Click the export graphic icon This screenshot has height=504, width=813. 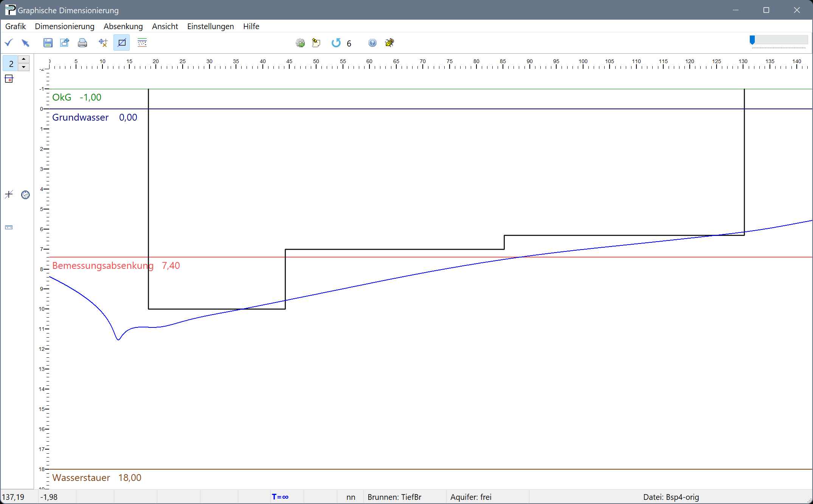click(65, 43)
